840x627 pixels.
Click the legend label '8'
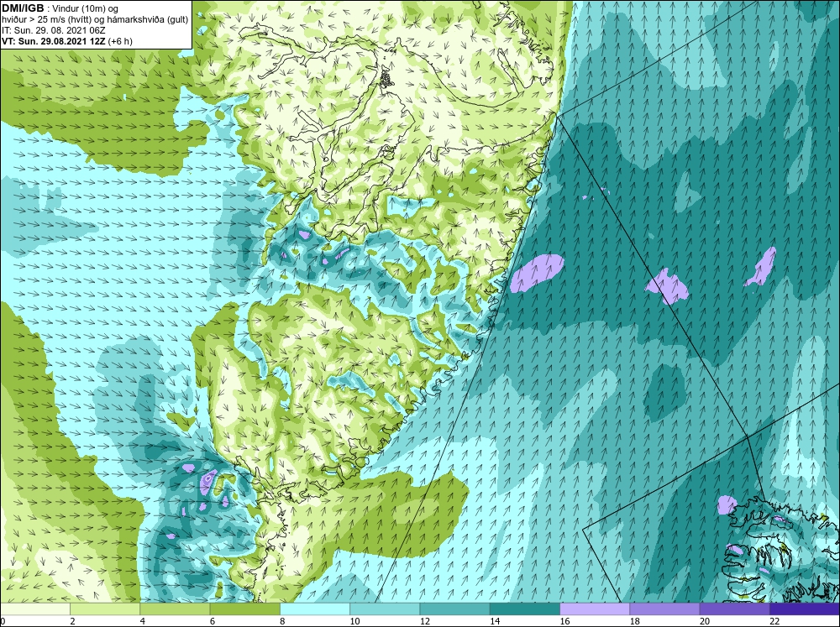[283, 621]
